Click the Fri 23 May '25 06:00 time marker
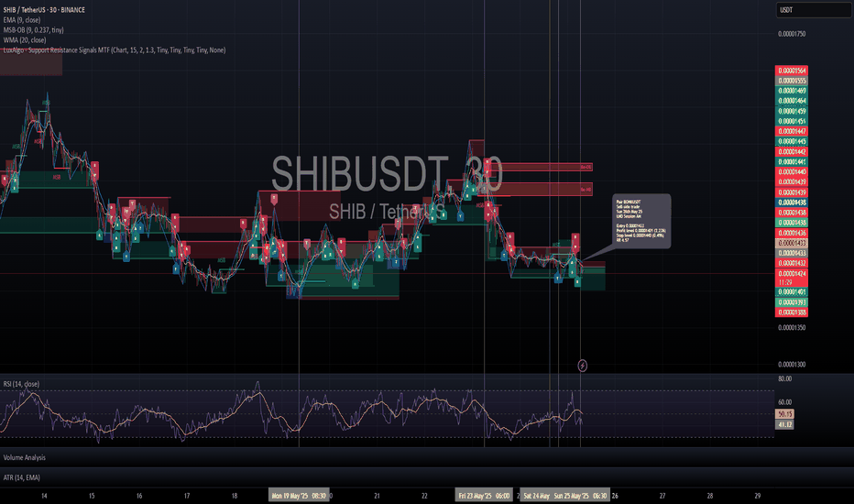 click(484, 495)
